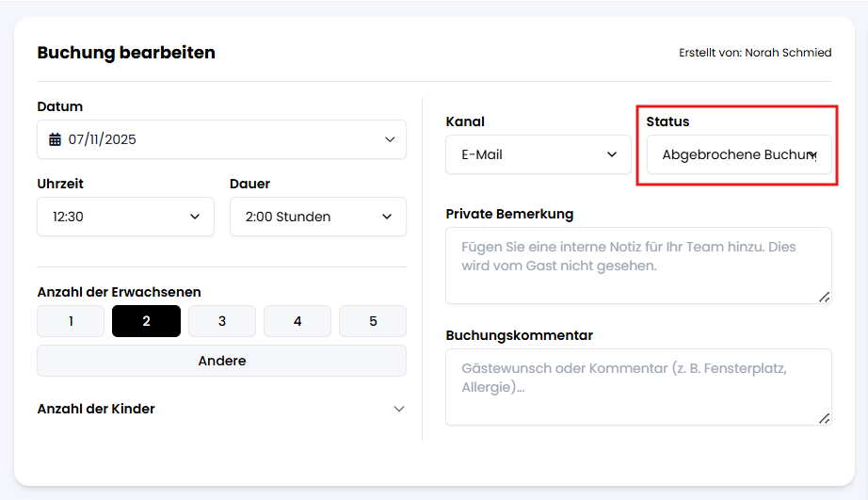Grab the Private Bemerkung resize handle
The width and height of the screenshot is (868, 500).
(x=825, y=297)
